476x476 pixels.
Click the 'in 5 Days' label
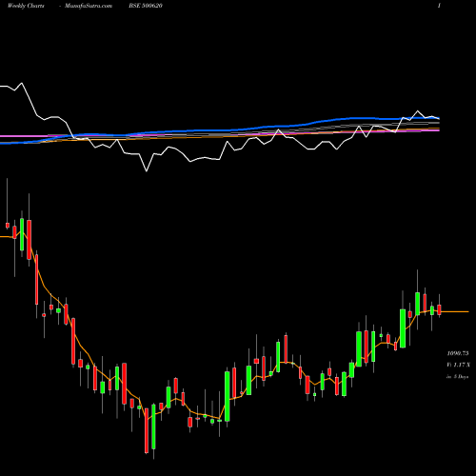458,377
